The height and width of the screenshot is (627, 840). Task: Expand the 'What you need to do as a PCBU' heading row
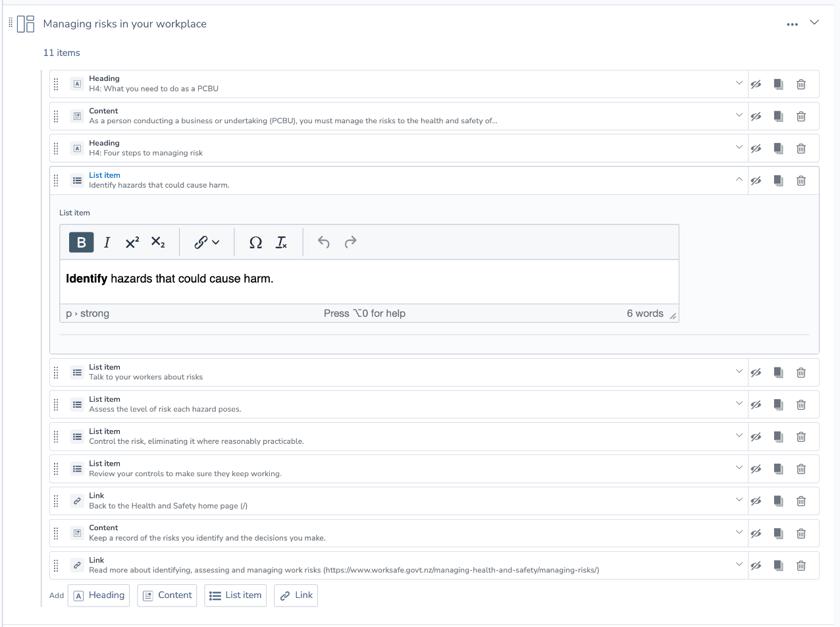point(739,83)
